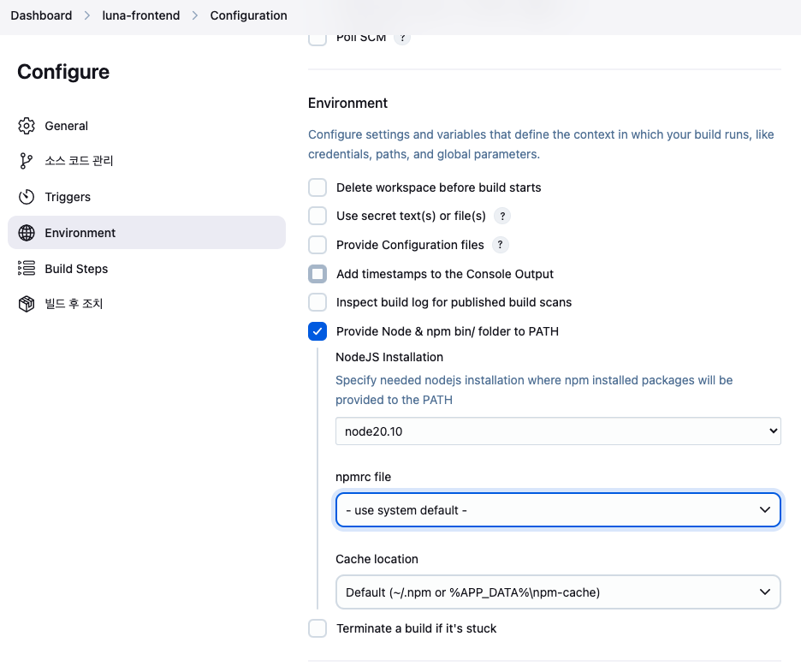Select Triggers in the Configure sidebar
This screenshot has height=672, width=801.
pyautogui.click(x=68, y=197)
